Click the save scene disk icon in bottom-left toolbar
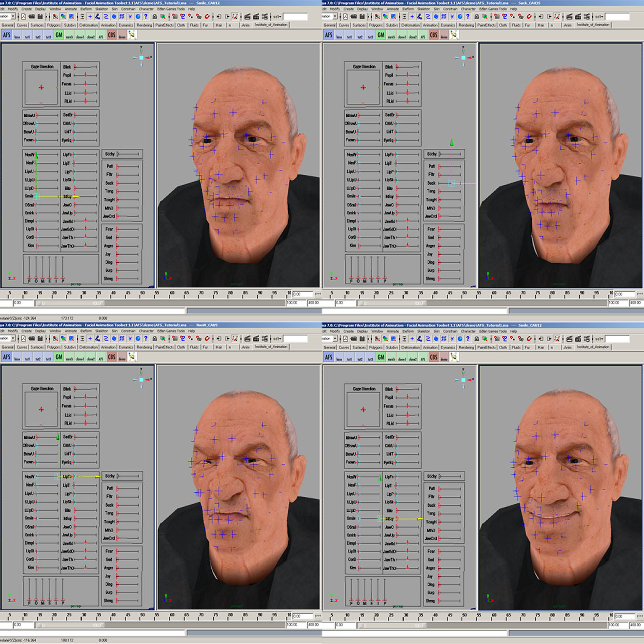 pos(40,338)
